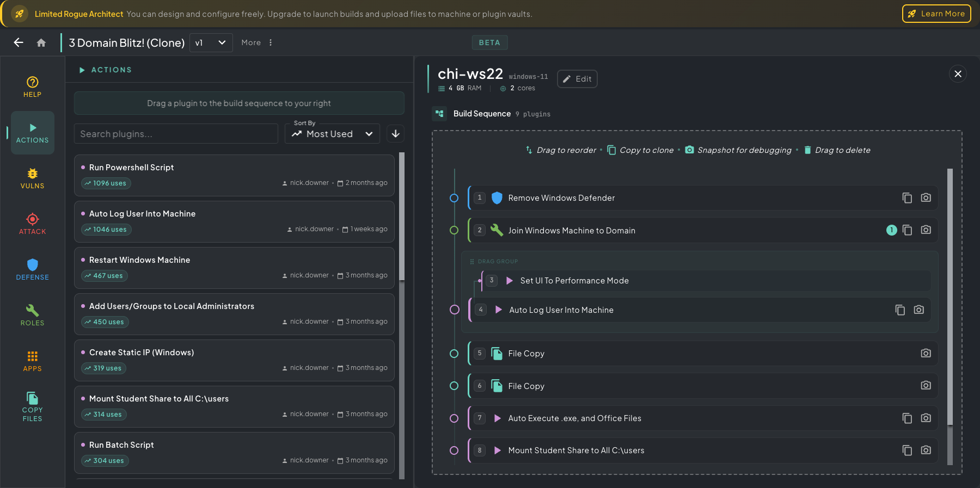Snapshot the Remove Windows Defender step
980x488 pixels.
tap(926, 197)
